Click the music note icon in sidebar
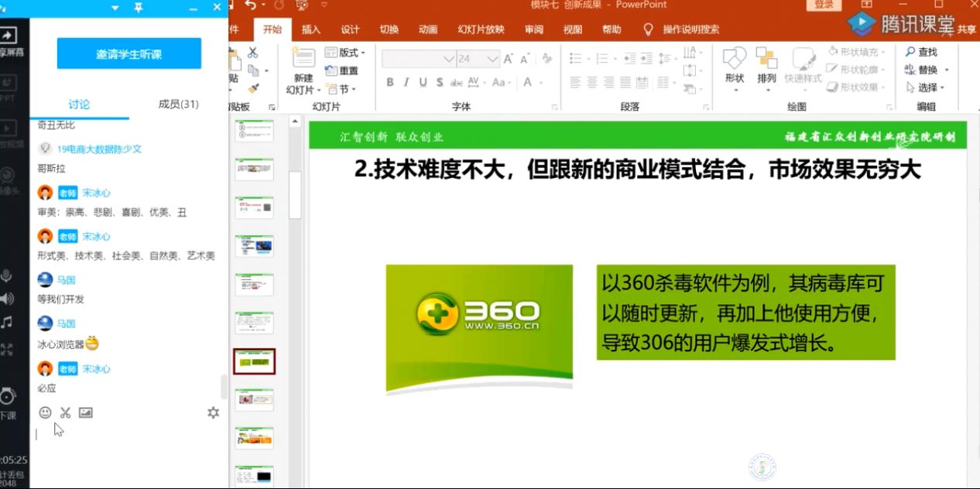 7,321
